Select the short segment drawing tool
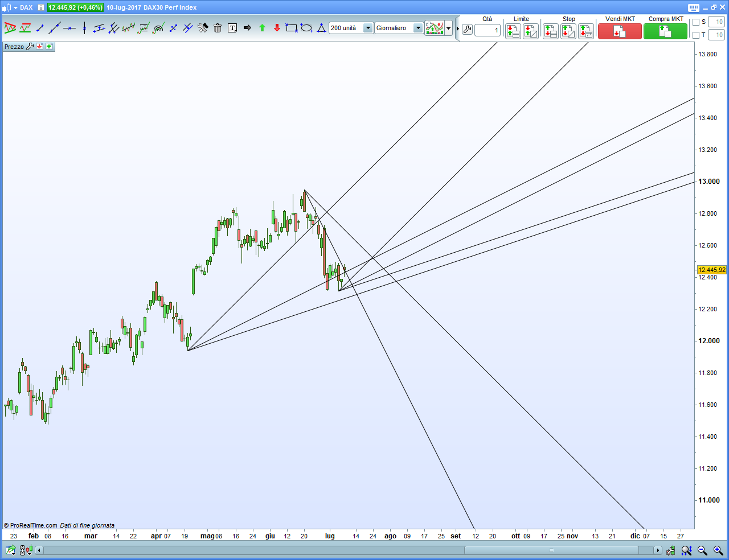The image size is (729, 560). pos(40,28)
